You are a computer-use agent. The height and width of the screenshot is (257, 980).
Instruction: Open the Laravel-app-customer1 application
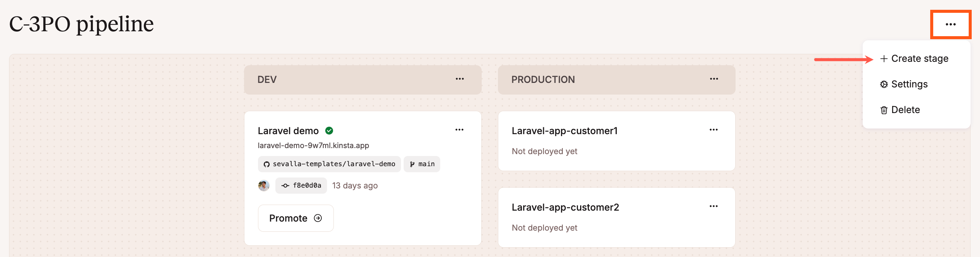[x=564, y=131]
